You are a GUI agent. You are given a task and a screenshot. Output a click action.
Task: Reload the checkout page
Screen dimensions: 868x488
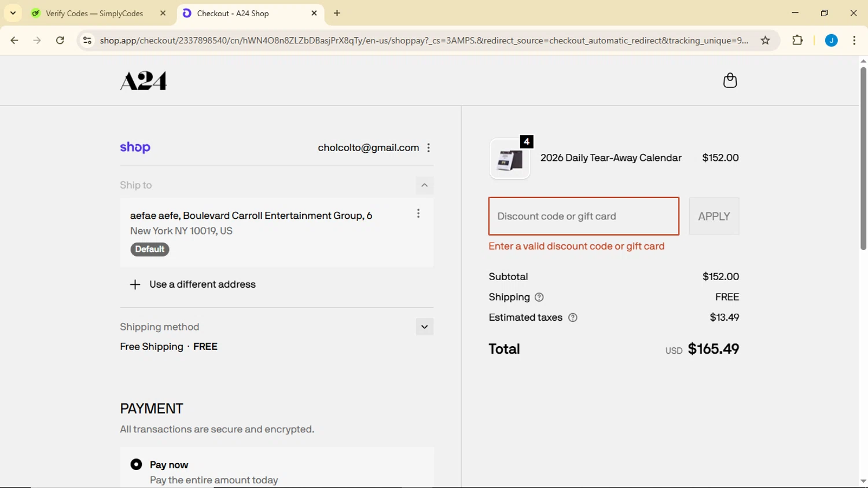[60, 41]
